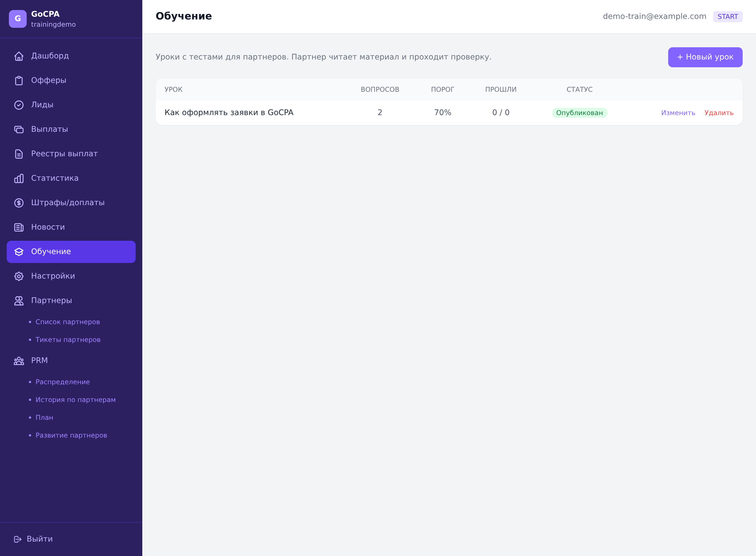Image resolution: width=756 pixels, height=556 pixels.
Task: Click the Офферы clipboard icon
Action: 19,80
